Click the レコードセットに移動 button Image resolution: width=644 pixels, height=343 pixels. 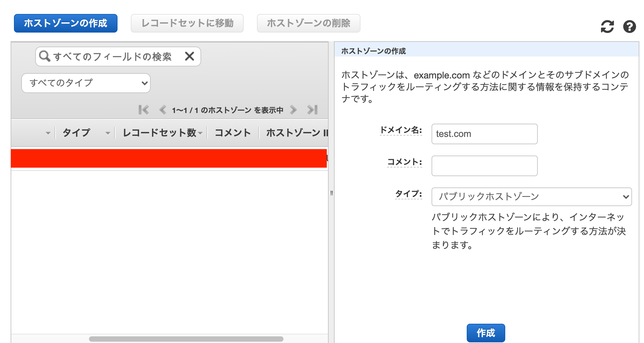tap(187, 23)
